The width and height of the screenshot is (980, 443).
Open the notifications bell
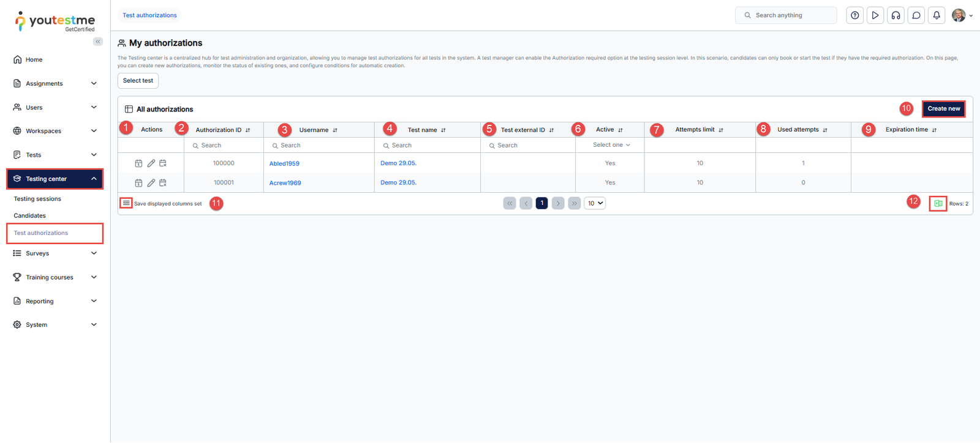tap(937, 15)
